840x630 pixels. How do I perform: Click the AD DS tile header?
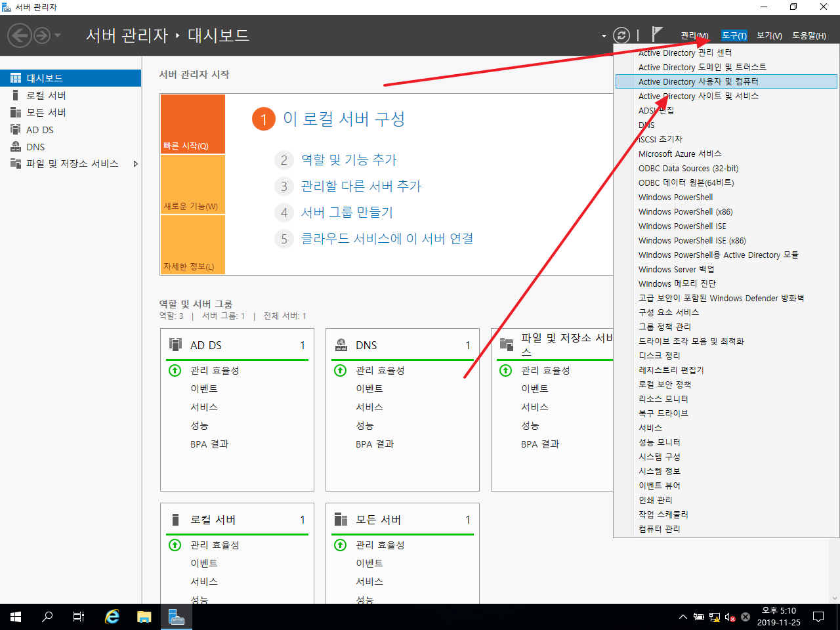[x=237, y=345]
